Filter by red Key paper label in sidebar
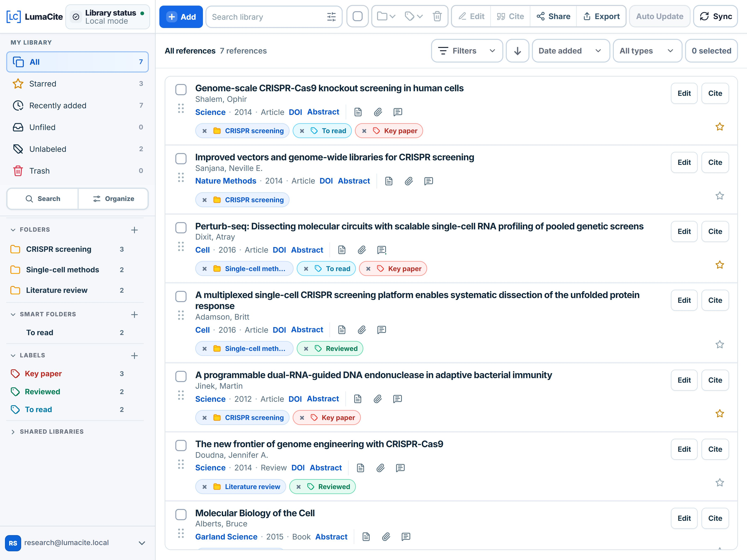This screenshot has height=560, width=747. pos(67,374)
